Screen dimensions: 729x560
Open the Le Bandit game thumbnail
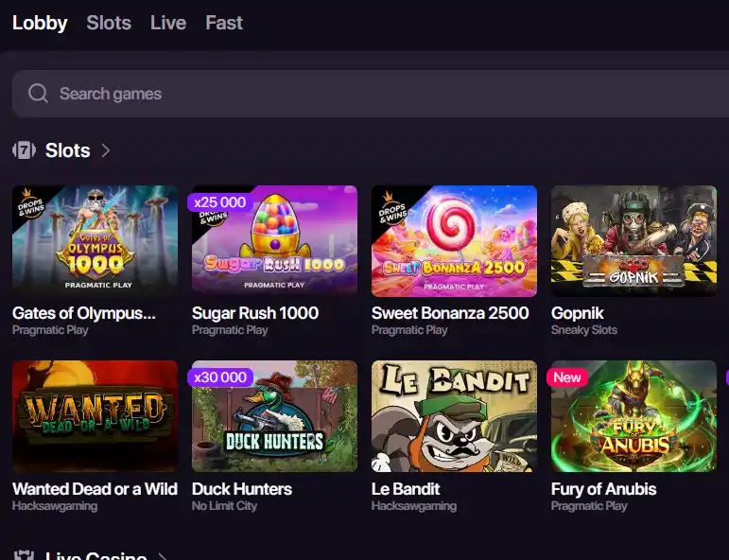click(x=454, y=416)
